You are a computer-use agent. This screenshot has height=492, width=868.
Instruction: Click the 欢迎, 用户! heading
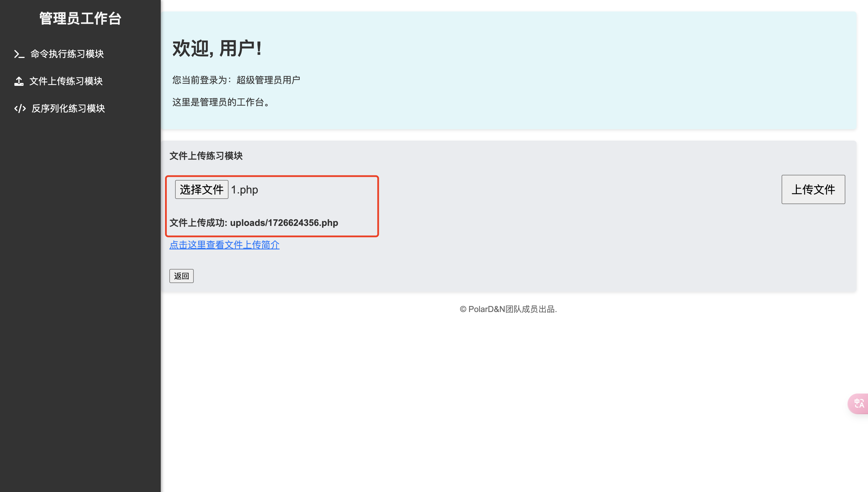click(217, 48)
